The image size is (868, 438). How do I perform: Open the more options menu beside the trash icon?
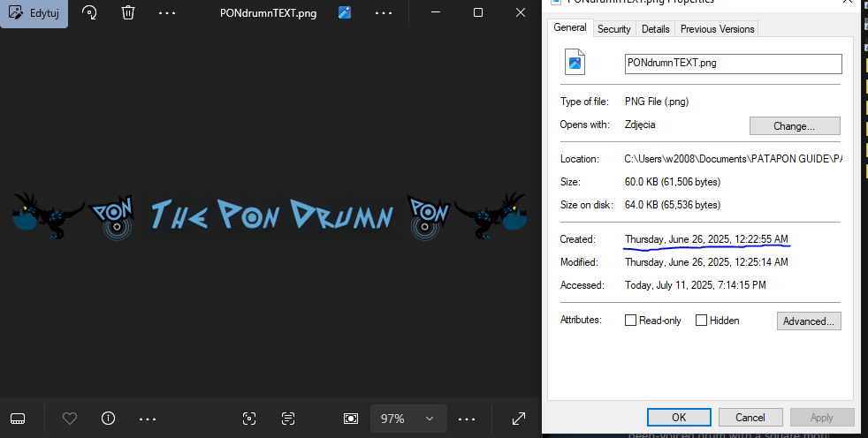click(x=167, y=12)
